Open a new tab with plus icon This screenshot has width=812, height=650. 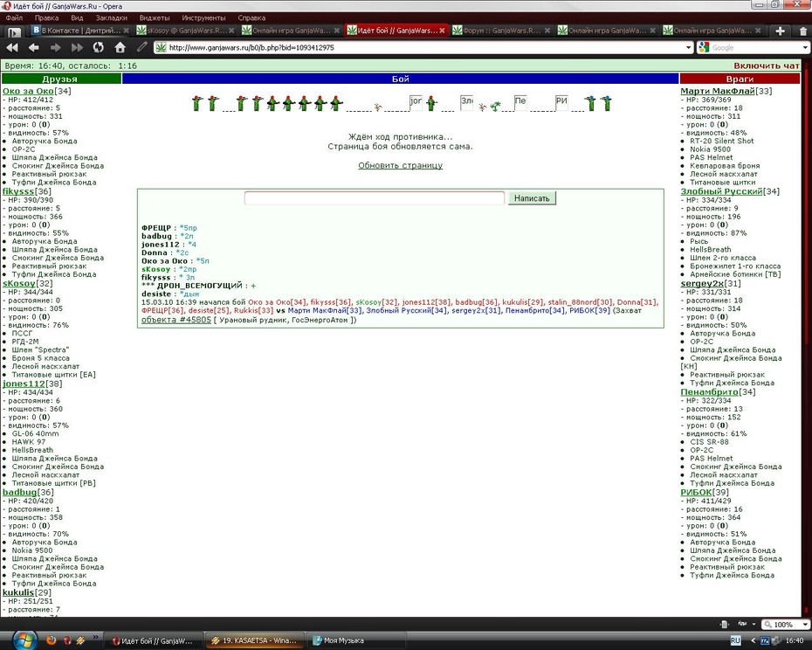[780, 31]
